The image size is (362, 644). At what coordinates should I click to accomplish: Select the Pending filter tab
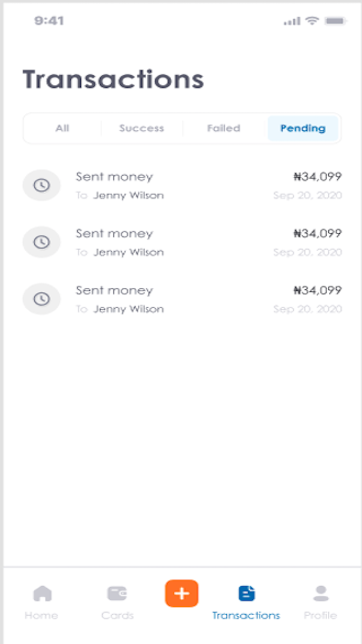(303, 128)
